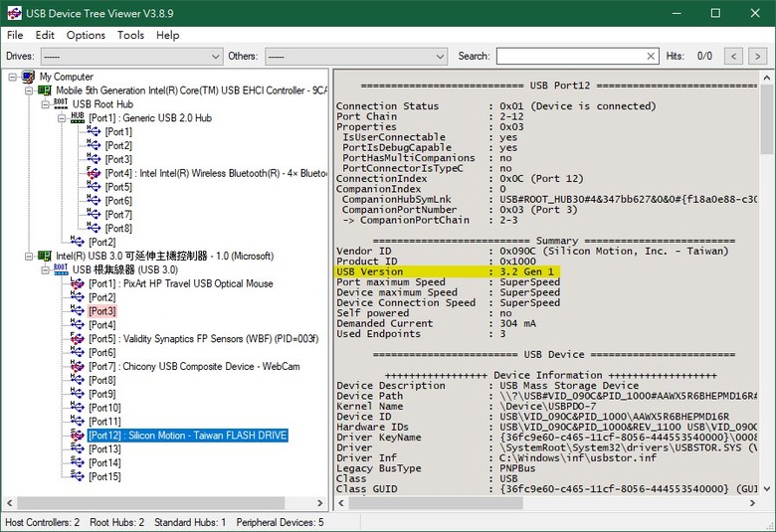
Task: Open the Drives dropdown
Action: 131,57
